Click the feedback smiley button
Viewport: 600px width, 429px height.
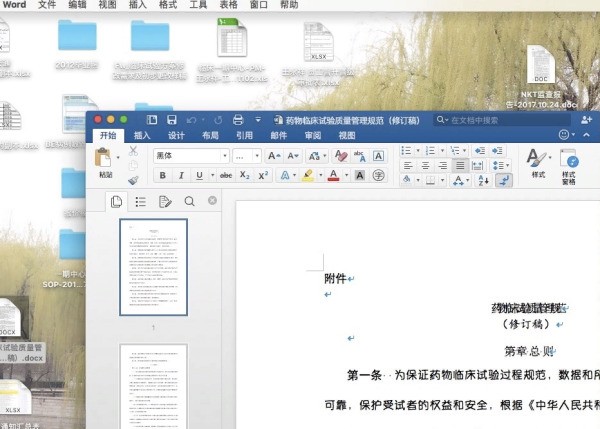point(564,135)
